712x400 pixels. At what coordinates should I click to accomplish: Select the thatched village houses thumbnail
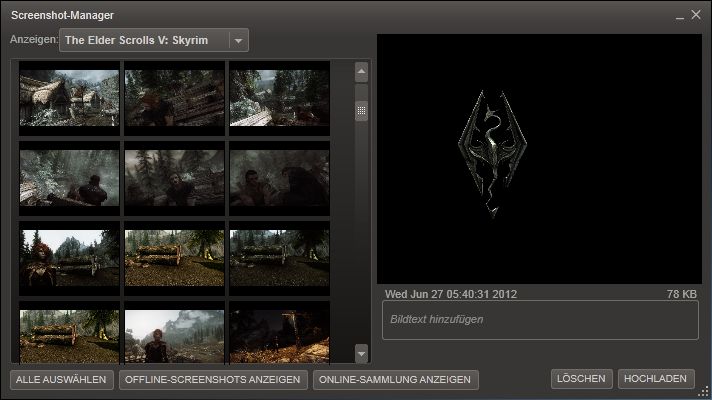69,97
